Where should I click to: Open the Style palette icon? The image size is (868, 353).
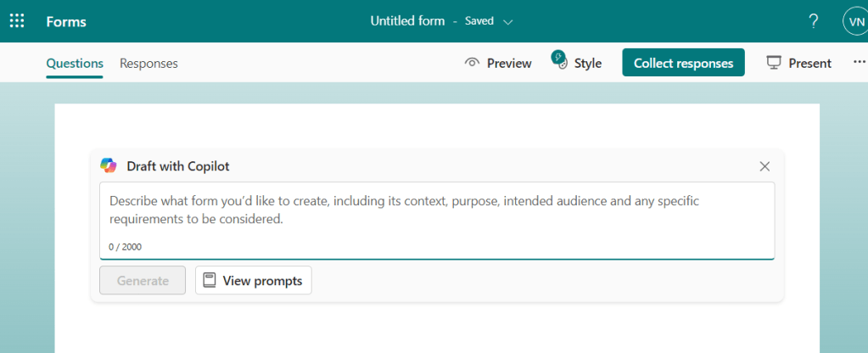(559, 62)
